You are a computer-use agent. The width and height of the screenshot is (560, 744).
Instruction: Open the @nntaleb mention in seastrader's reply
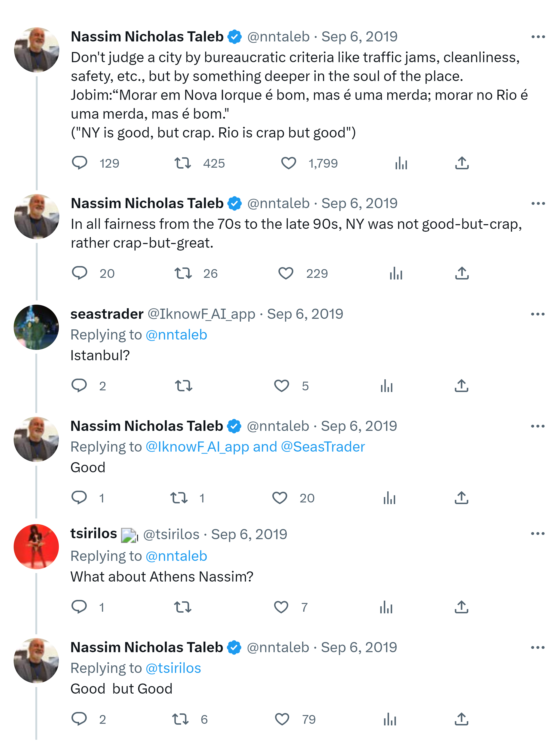(176, 335)
